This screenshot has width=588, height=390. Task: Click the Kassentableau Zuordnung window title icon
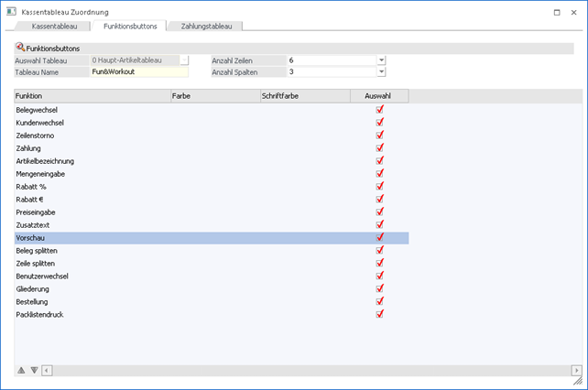tap(11, 10)
